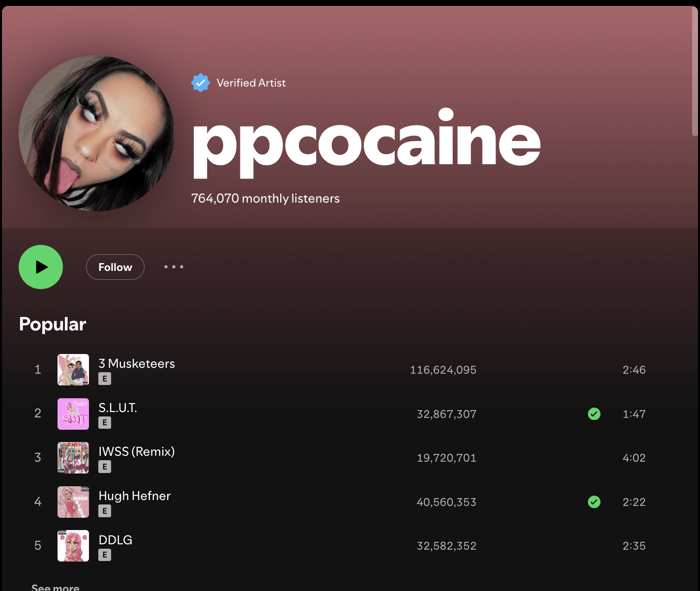Click duration 2:22 of Hugh Hefner
This screenshot has width=700, height=591.
[634, 502]
